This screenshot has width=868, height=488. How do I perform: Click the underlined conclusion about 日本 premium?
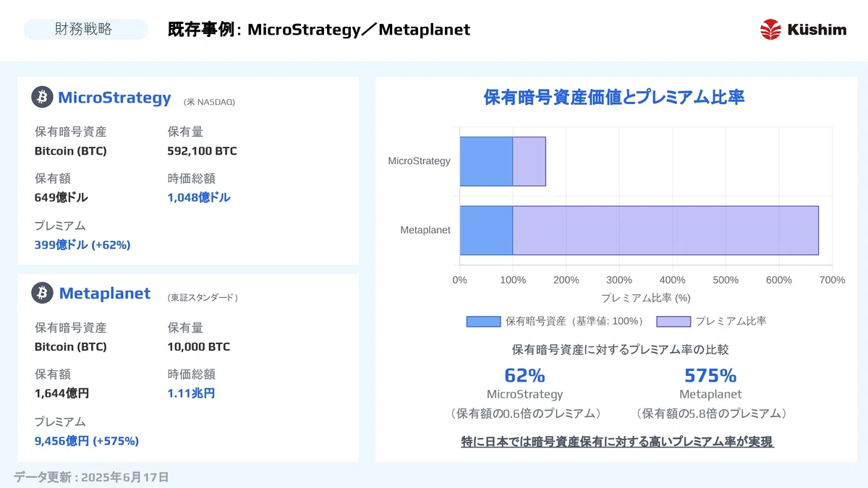[618, 442]
